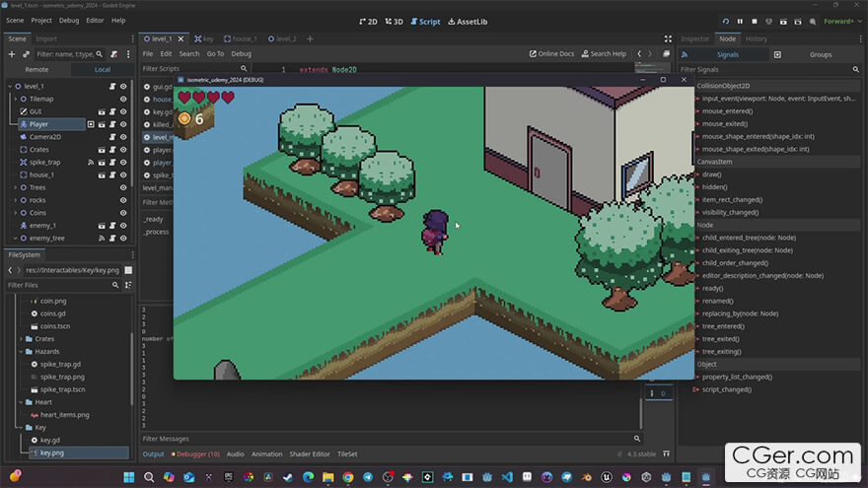Click the Search Help button
The image size is (868, 488).
coord(604,53)
